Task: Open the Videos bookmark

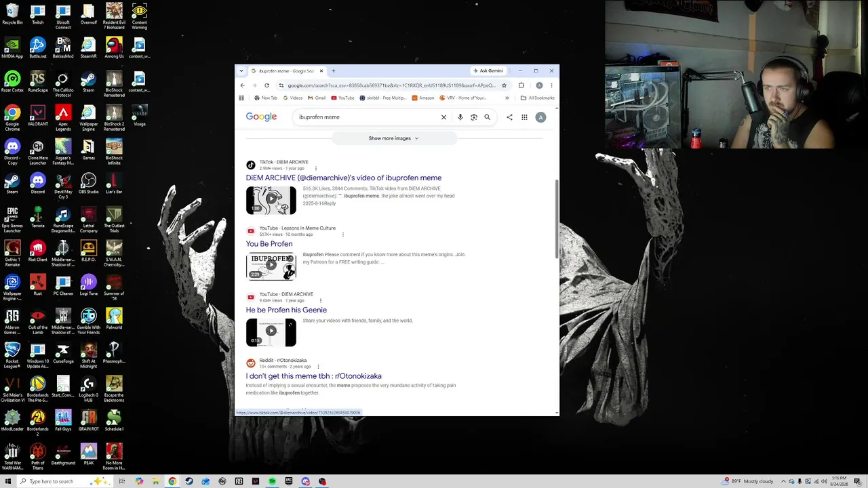Action: coord(293,98)
